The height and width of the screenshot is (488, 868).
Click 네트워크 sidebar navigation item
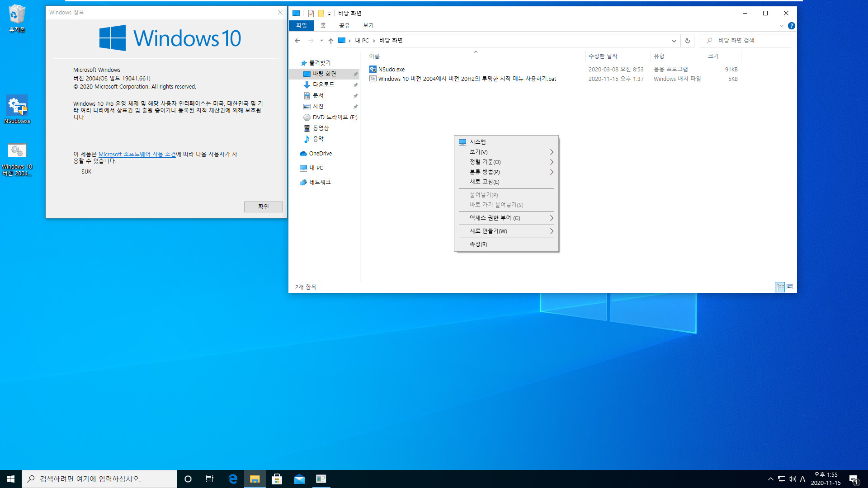[320, 182]
